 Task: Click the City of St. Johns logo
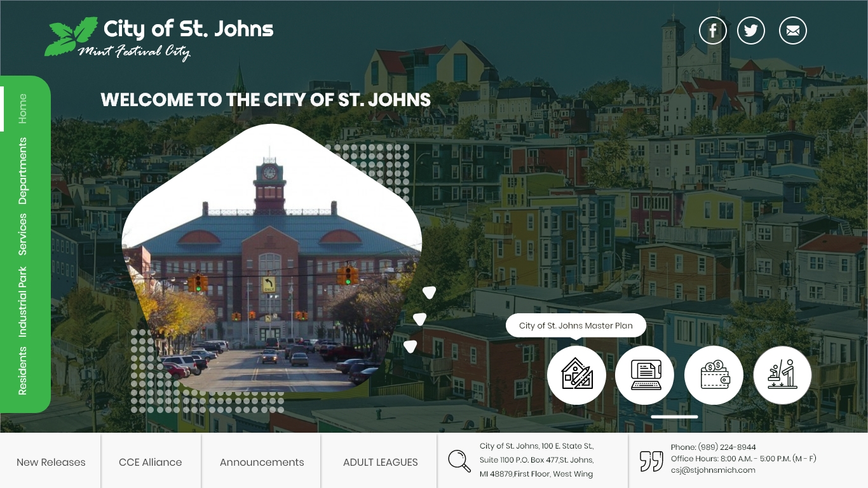pyautogui.click(x=159, y=37)
